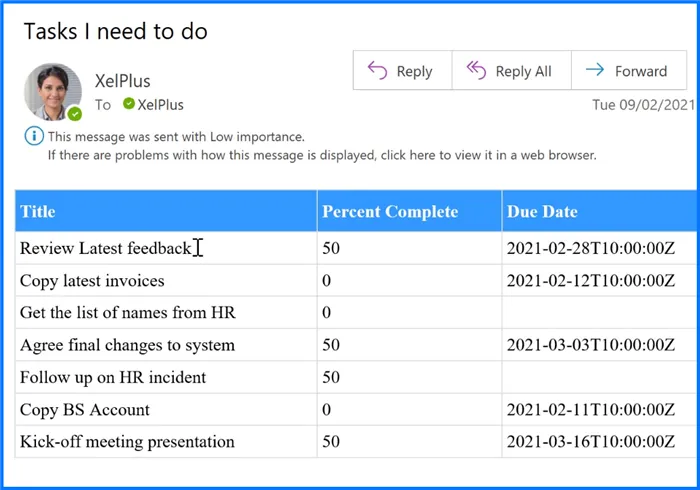This screenshot has width=700, height=490.
Task: Open the sender's profile photo
Action: coord(52,91)
